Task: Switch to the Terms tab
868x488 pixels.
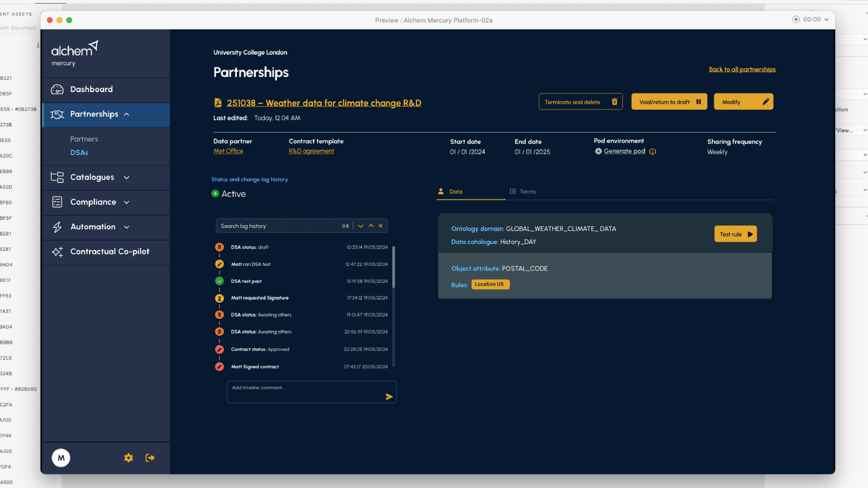Action: pos(523,191)
